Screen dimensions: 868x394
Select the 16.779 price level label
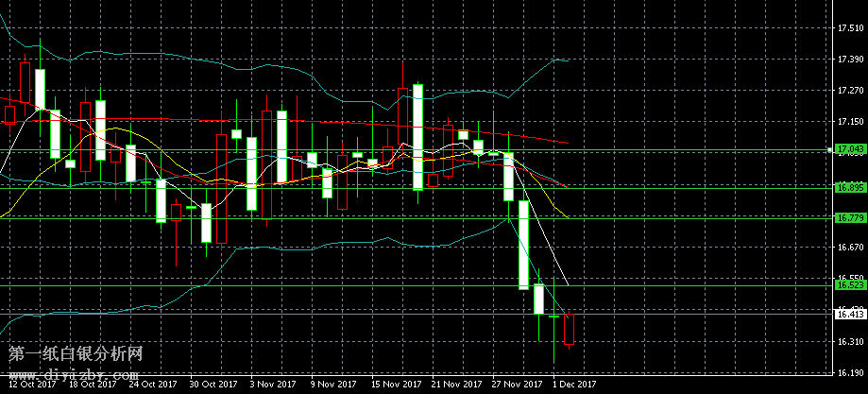point(850,218)
